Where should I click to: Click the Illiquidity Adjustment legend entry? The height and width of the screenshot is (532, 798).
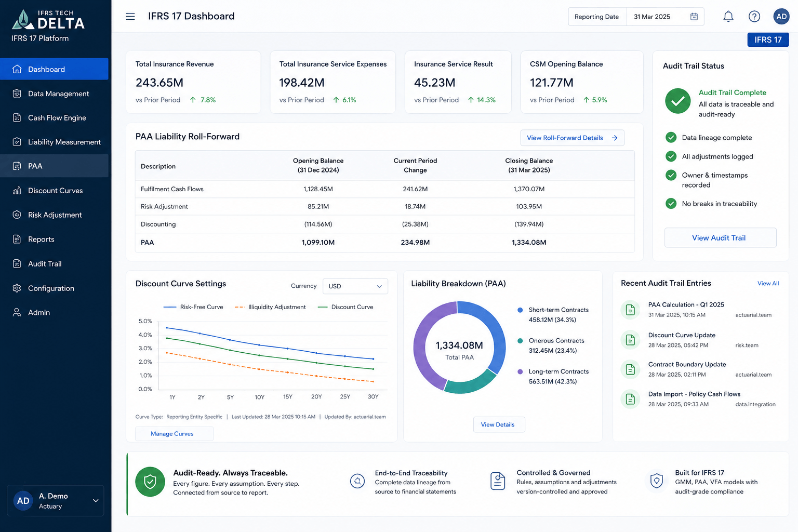[x=270, y=307]
